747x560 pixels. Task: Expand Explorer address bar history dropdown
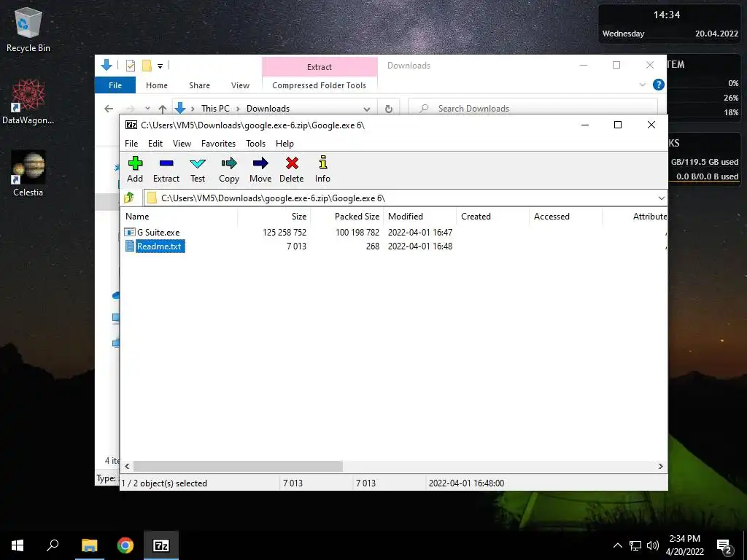(366, 109)
